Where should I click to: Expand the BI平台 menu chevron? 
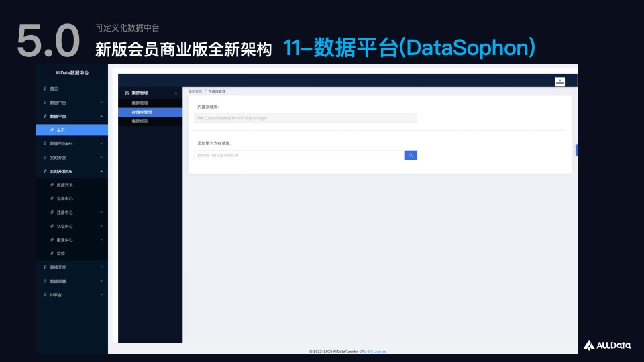(101, 295)
